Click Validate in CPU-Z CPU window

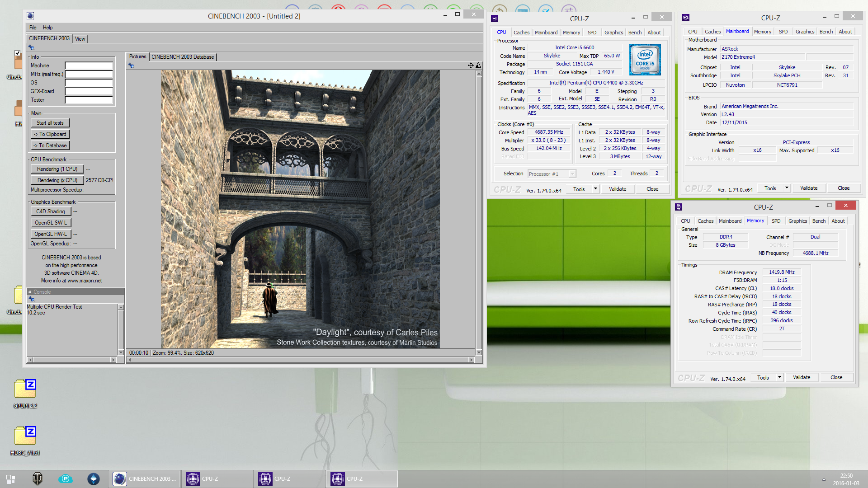pyautogui.click(x=618, y=189)
